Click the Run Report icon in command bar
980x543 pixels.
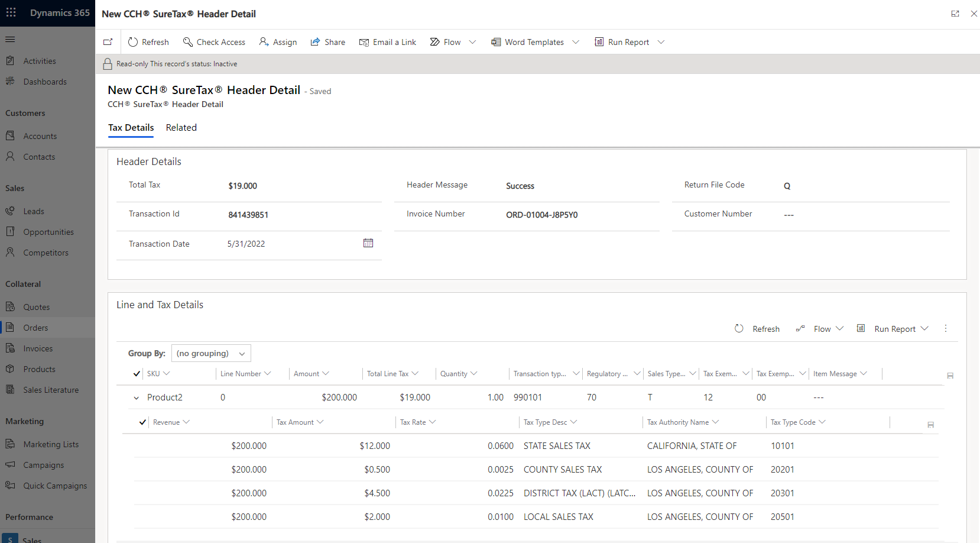pos(599,42)
